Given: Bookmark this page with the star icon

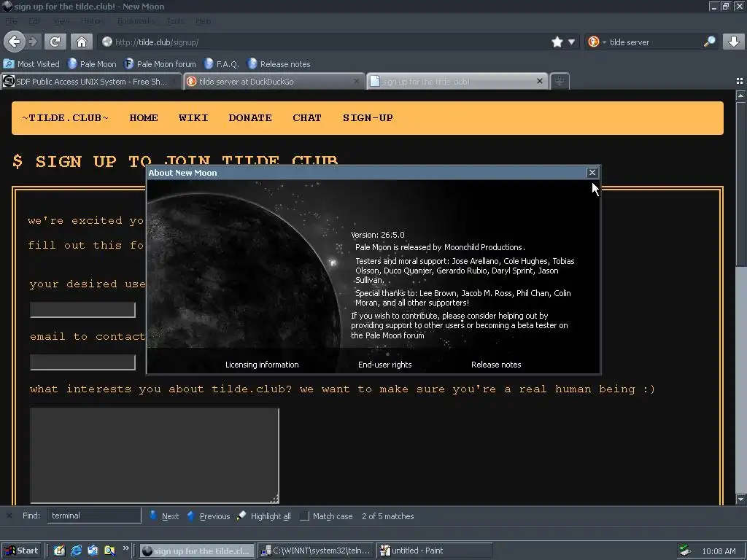Looking at the screenshot, I should click(557, 42).
